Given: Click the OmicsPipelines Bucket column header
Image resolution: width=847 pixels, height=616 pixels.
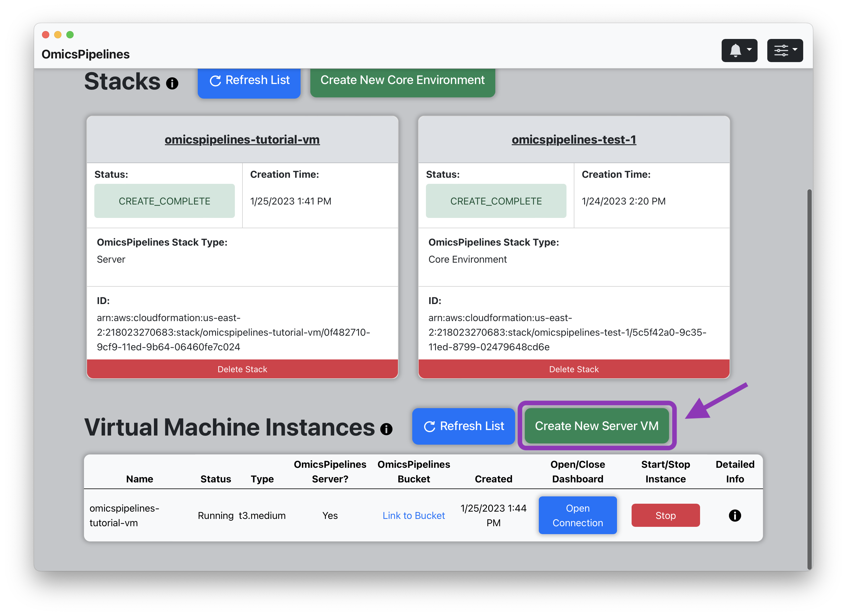Looking at the screenshot, I should [x=413, y=471].
